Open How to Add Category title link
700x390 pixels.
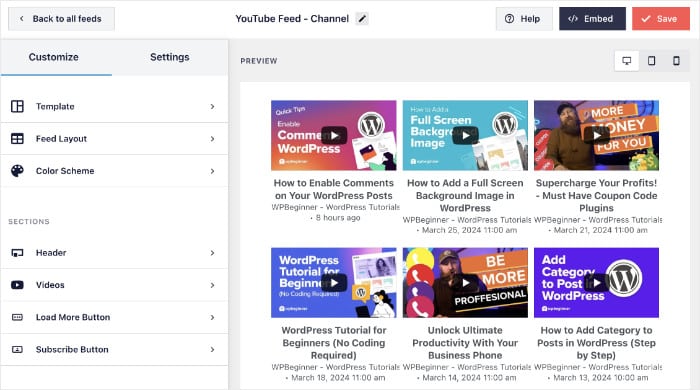596,343
